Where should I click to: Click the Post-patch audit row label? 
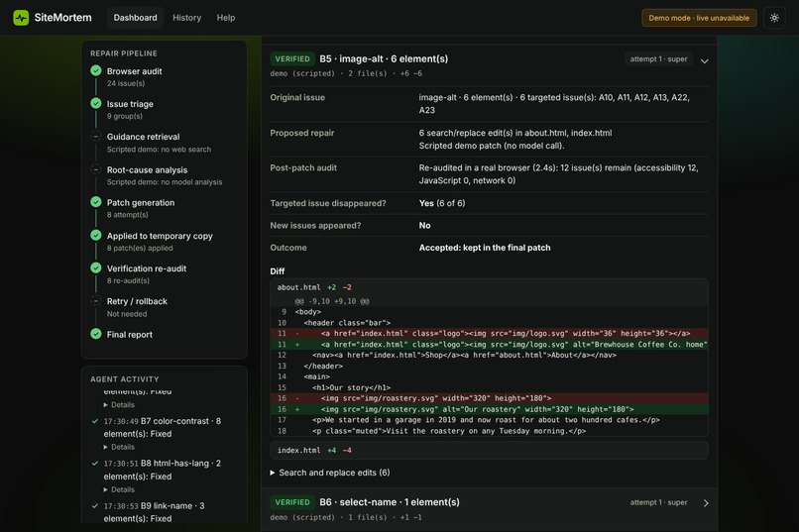(x=303, y=168)
